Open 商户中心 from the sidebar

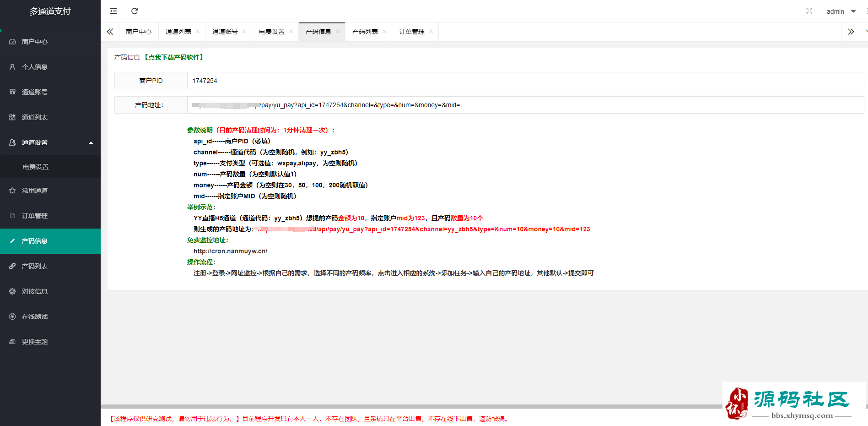[35, 42]
